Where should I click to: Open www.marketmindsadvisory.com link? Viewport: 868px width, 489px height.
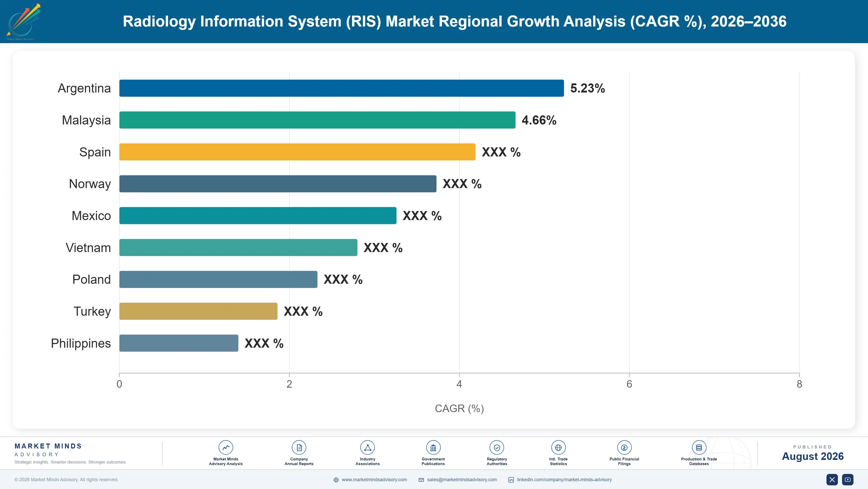pyautogui.click(x=374, y=480)
